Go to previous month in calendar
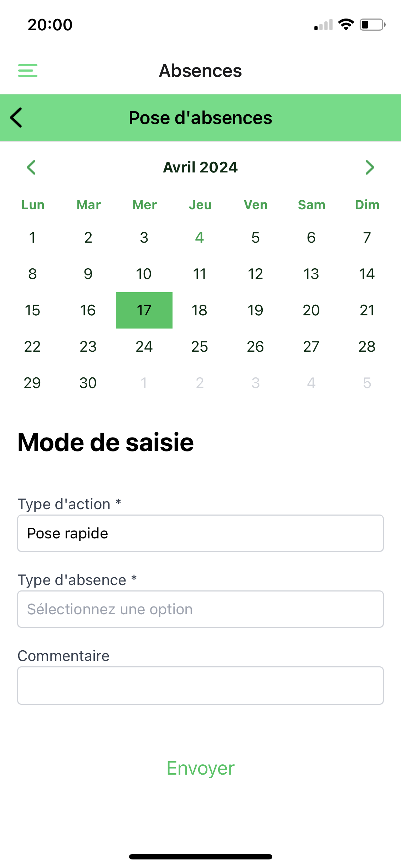 pyautogui.click(x=31, y=167)
